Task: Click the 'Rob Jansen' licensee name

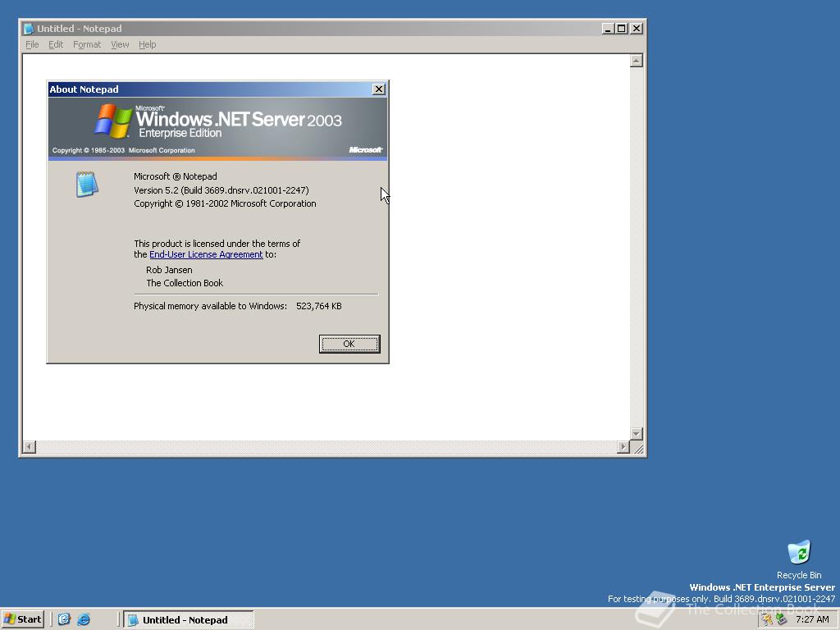Action: point(169,270)
